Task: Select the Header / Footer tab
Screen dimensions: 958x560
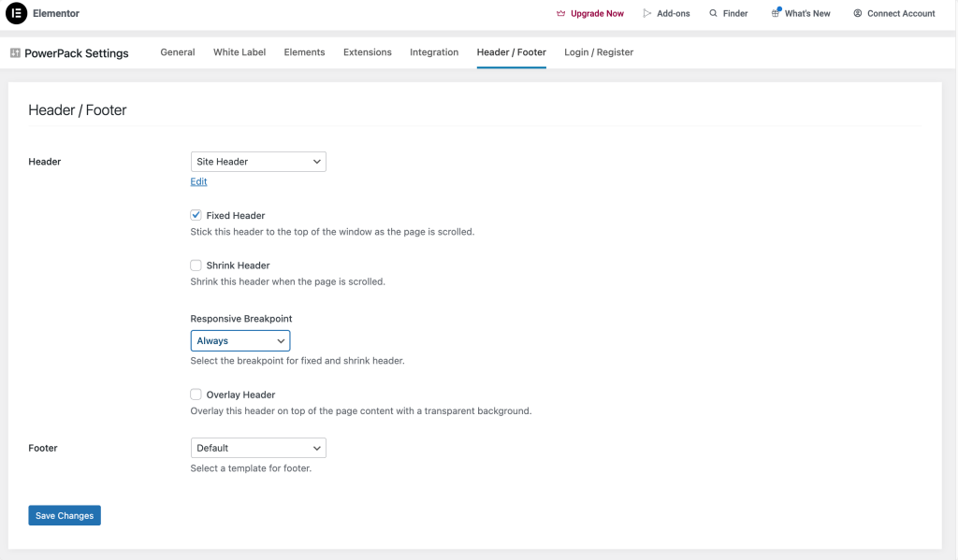Action: [x=512, y=52]
